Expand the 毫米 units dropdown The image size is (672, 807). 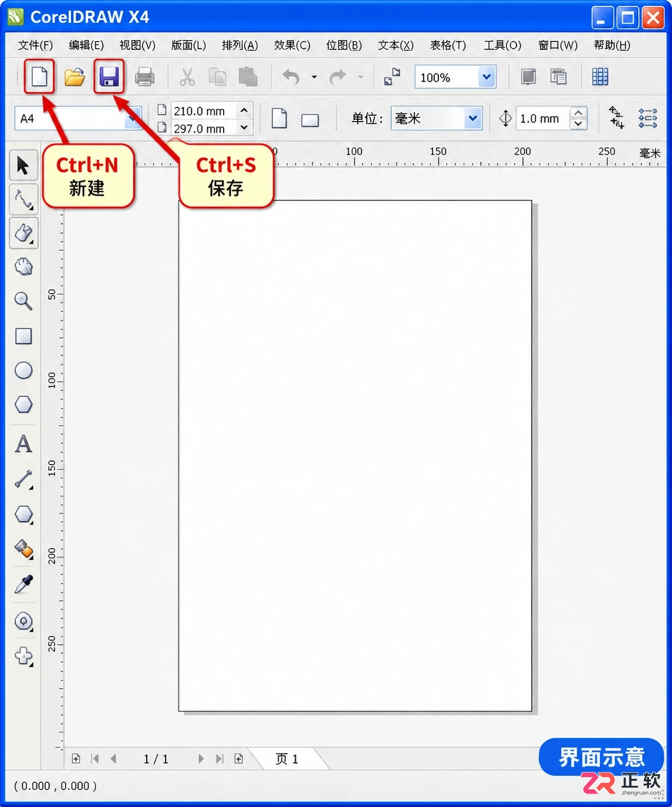coord(472,118)
